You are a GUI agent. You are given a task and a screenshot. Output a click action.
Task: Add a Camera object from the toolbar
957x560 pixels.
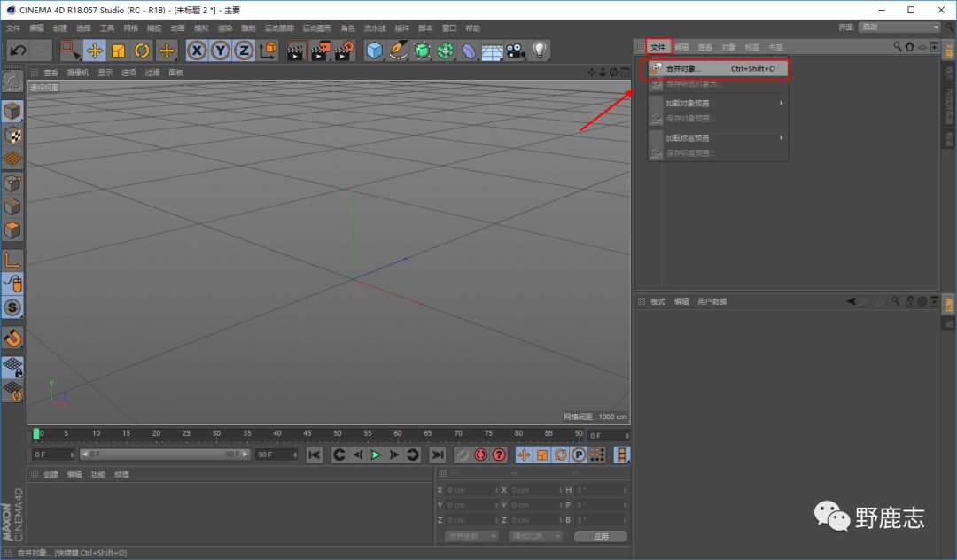[x=516, y=50]
